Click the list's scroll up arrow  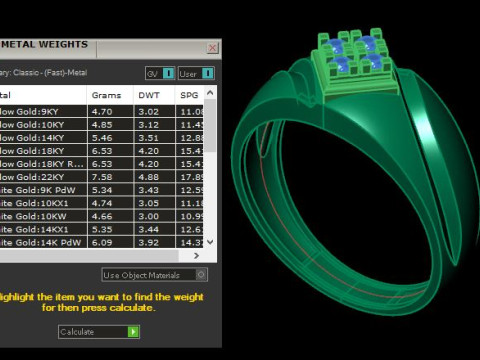click(210, 93)
